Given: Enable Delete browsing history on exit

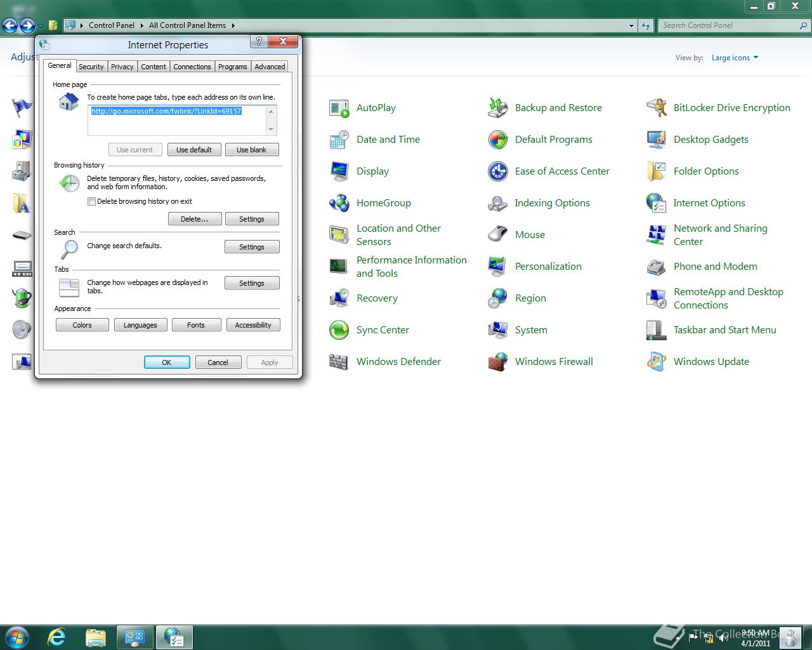Looking at the screenshot, I should coord(92,202).
